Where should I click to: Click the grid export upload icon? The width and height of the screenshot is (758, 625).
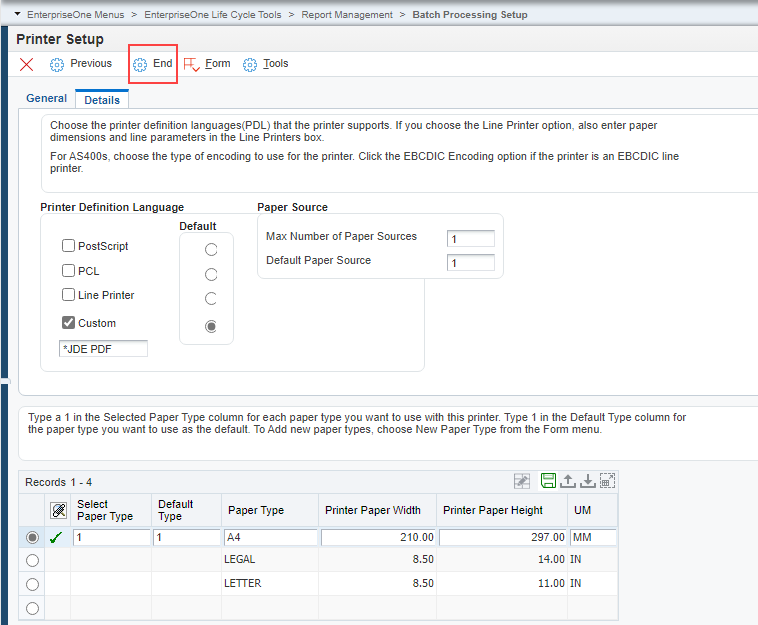tap(568, 481)
